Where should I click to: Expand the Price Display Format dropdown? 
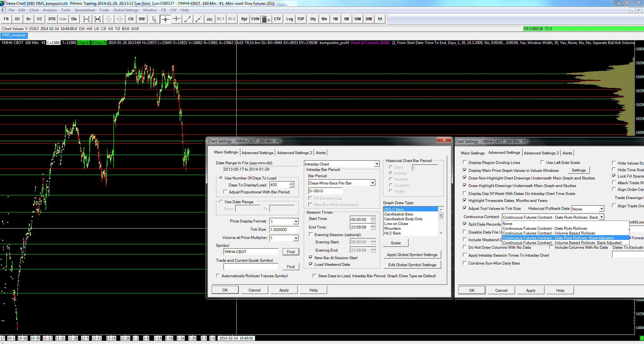tap(296, 221)
